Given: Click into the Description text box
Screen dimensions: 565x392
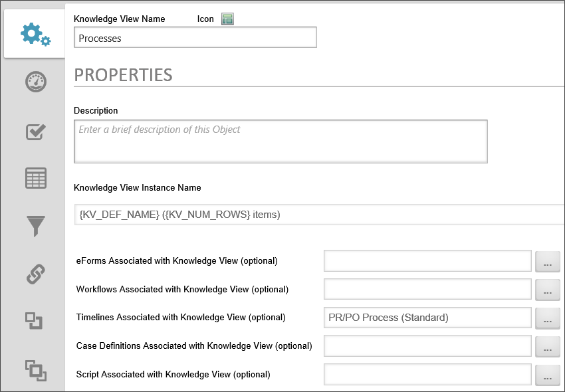Looking at the screenshot, I should tap(280, 141).
